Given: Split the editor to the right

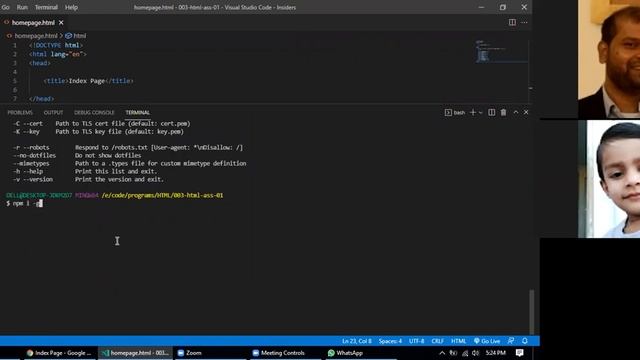Looking at the screenshot, I should (x=512, y=22).
